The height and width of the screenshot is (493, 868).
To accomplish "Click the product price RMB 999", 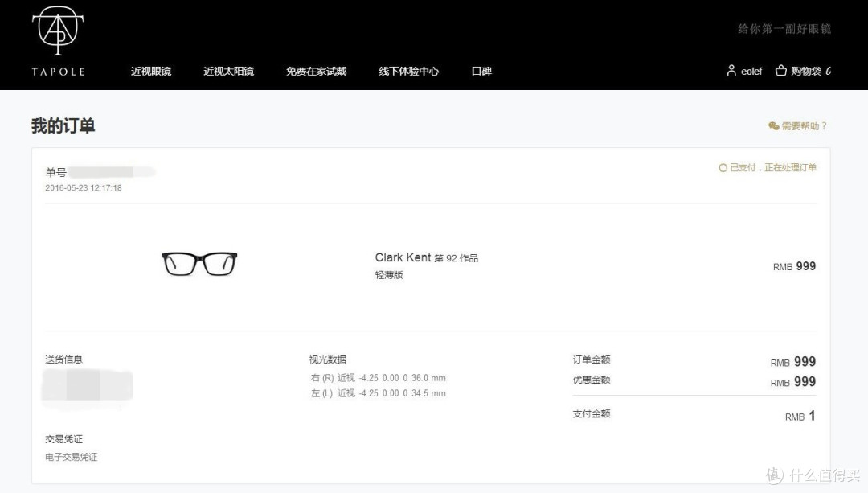I will 794,266.
